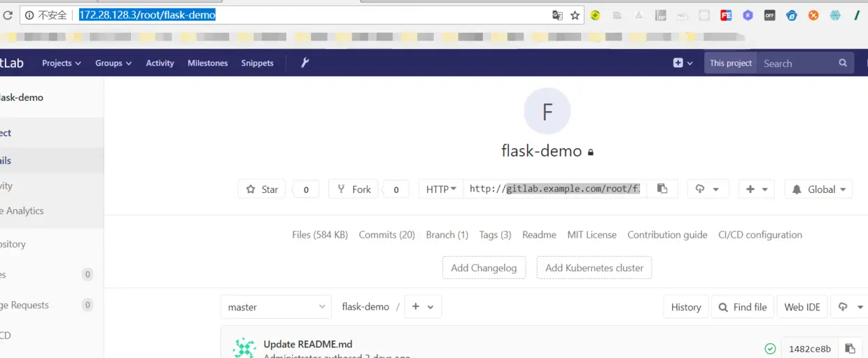Open the Projects dropdown menu
868x358 pixels.
[62, 63]
